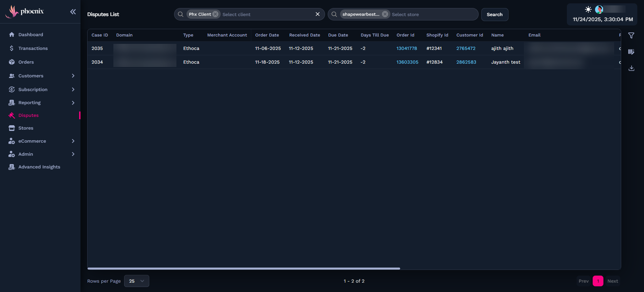Open the user profile avatar
Screen dimensions: 644x292
599,9
